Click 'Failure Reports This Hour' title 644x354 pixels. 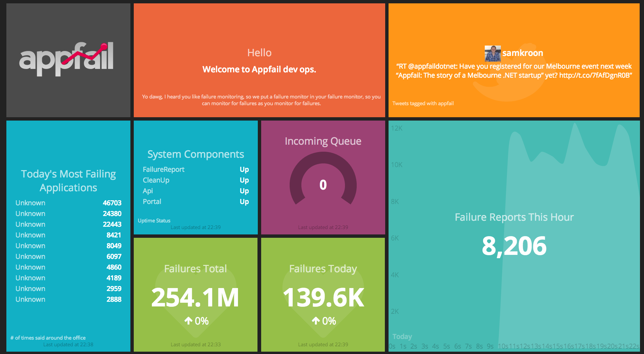(x=514, y=217)
